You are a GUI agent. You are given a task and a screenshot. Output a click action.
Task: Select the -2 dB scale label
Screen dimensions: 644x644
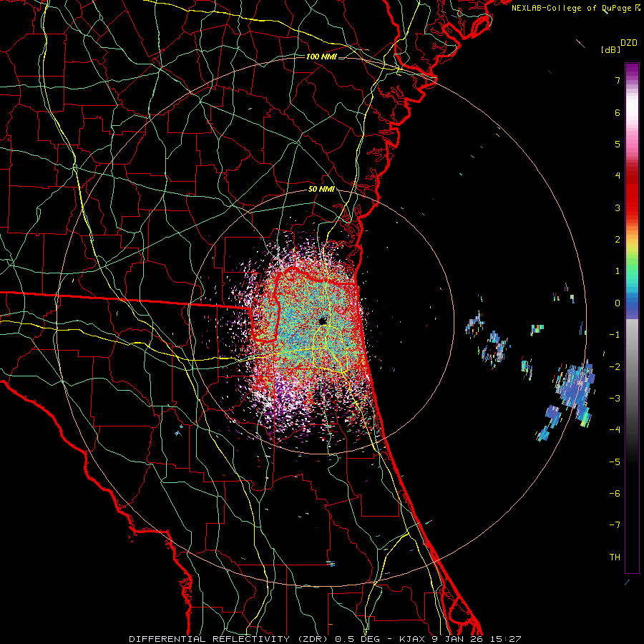[615, 366]
